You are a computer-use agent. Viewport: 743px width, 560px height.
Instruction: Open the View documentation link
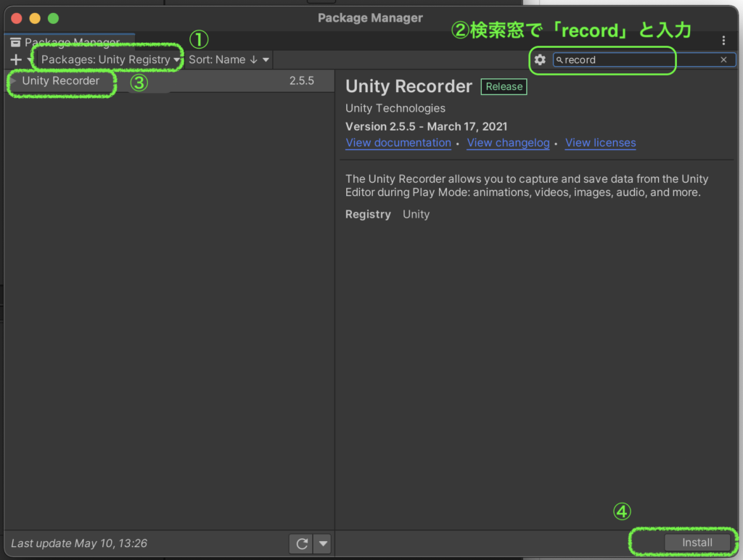tap(398, 143)
